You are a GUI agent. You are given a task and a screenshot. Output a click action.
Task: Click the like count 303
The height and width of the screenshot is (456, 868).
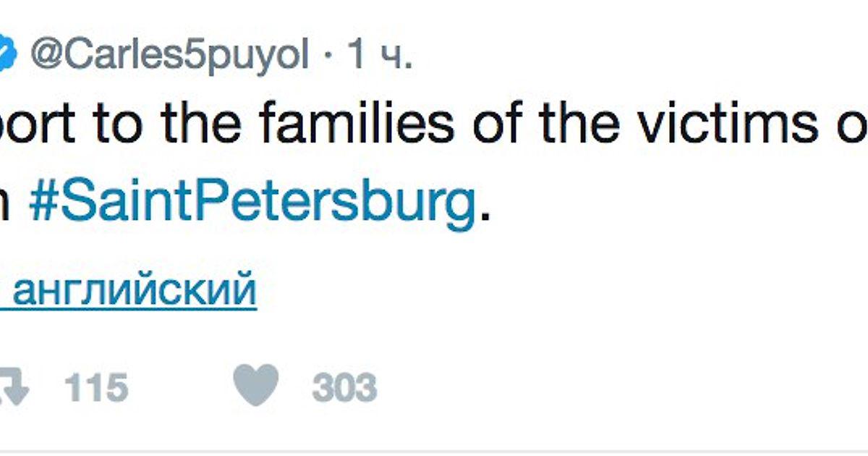(344, 389)
